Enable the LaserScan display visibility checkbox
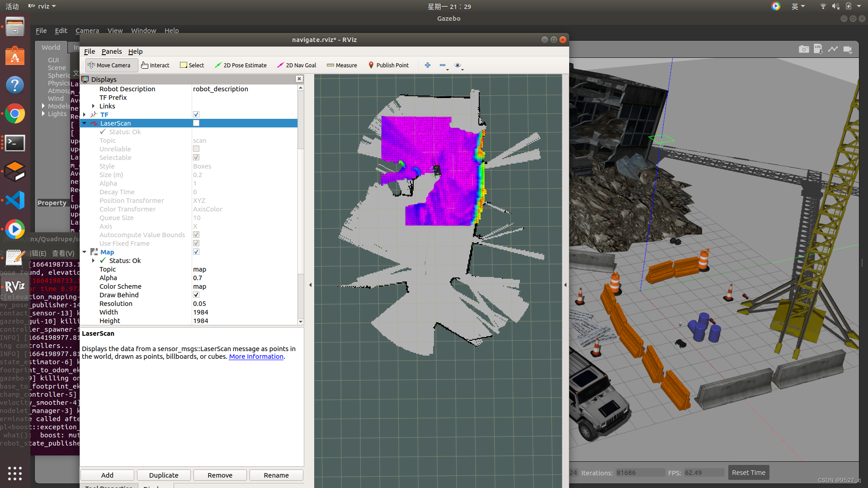This screenshot has width=868, height=488. coord(196,122)
